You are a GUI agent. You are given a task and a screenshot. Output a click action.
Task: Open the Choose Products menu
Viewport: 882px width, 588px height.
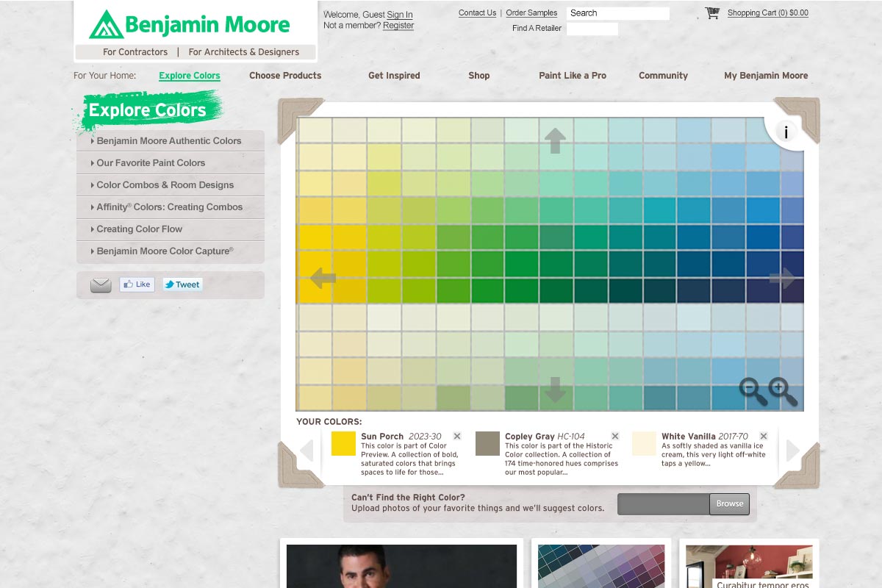(285, 76)
